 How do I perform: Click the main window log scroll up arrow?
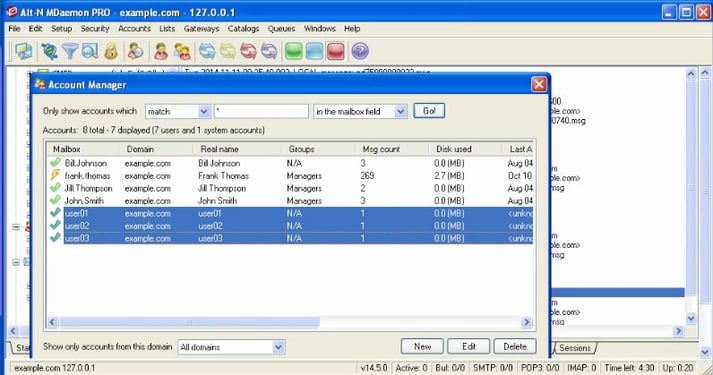pyautogui.click(x=691, y=74)
